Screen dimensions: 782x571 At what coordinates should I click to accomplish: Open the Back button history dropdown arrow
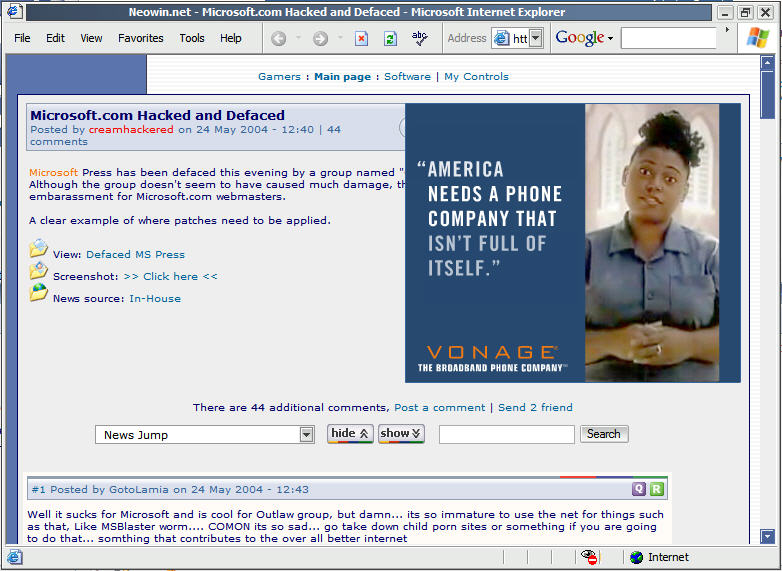[298, 38]
